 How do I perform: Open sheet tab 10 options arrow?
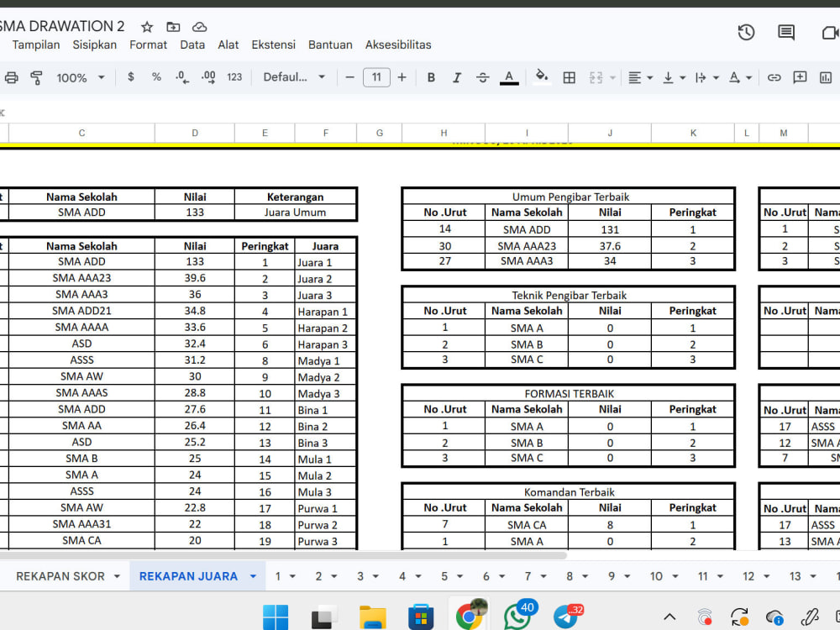pos(675,577)
